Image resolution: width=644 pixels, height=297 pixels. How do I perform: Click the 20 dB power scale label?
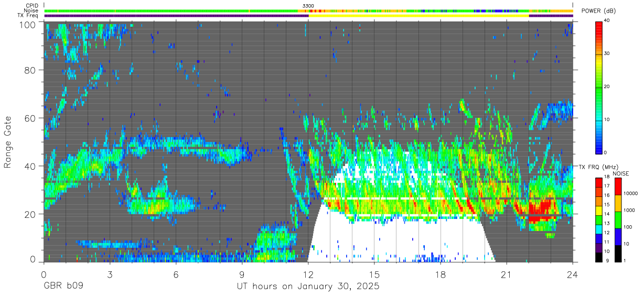(607, 86)
